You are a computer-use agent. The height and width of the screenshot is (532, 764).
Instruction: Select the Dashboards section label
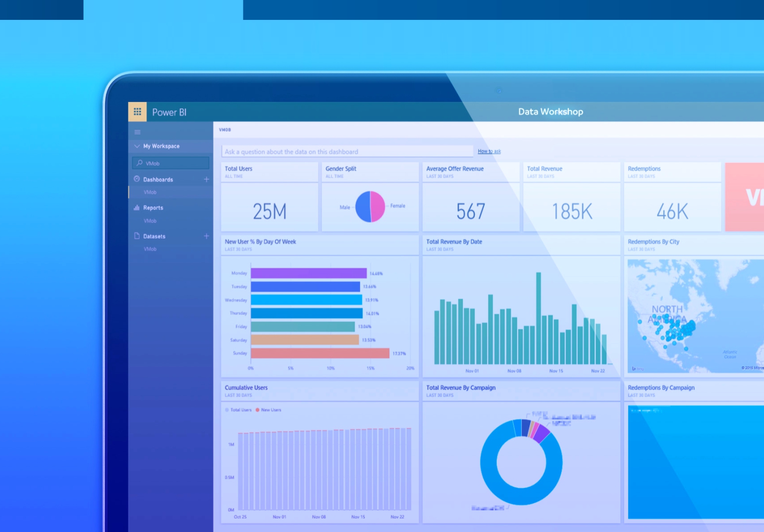click(158, 180)
